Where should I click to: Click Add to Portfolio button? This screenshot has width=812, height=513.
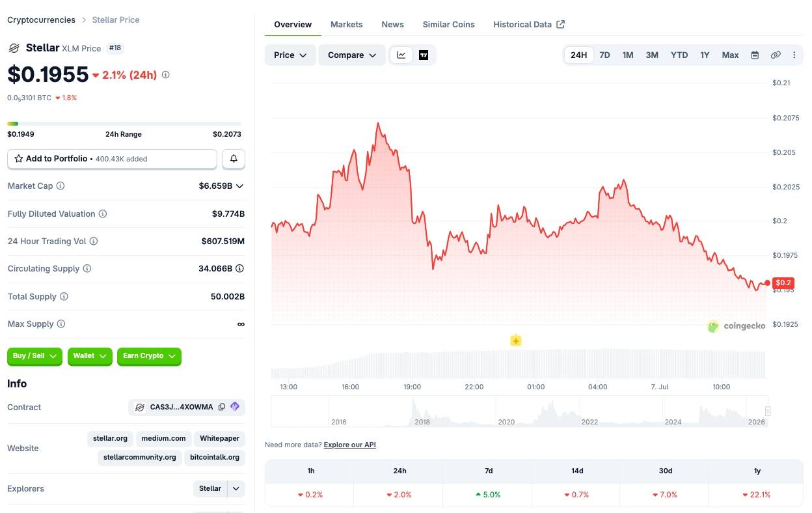pyautogui.click(x=112, y=159)
